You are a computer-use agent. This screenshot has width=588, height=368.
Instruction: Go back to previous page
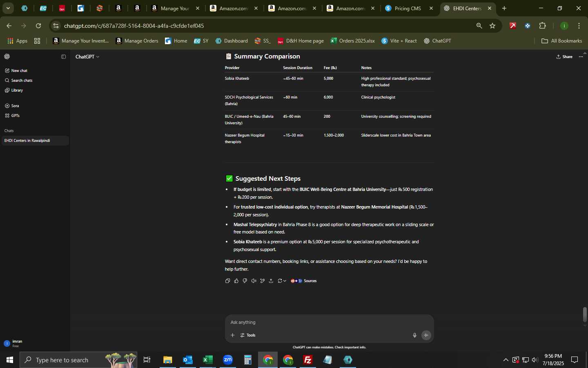(9, 26)
